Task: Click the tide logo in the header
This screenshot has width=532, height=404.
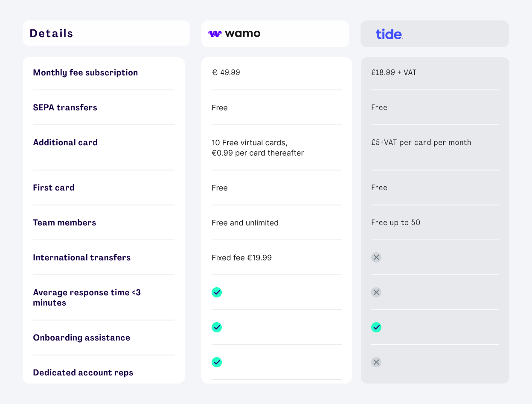Action: (x=389, y=34)
